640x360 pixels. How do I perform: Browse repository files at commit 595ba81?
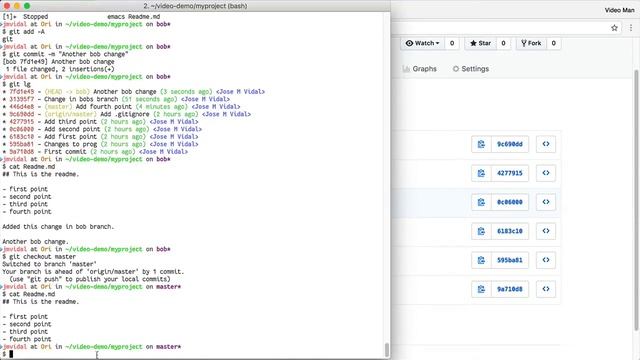(546, 260)
